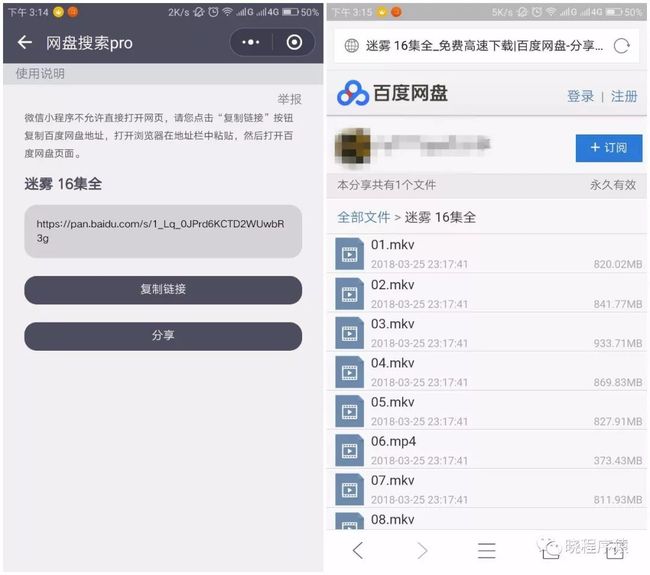Select file name 06.mp4
This screenshot has height=575, width=650.
pyautogui.click(x=393, y=442)
